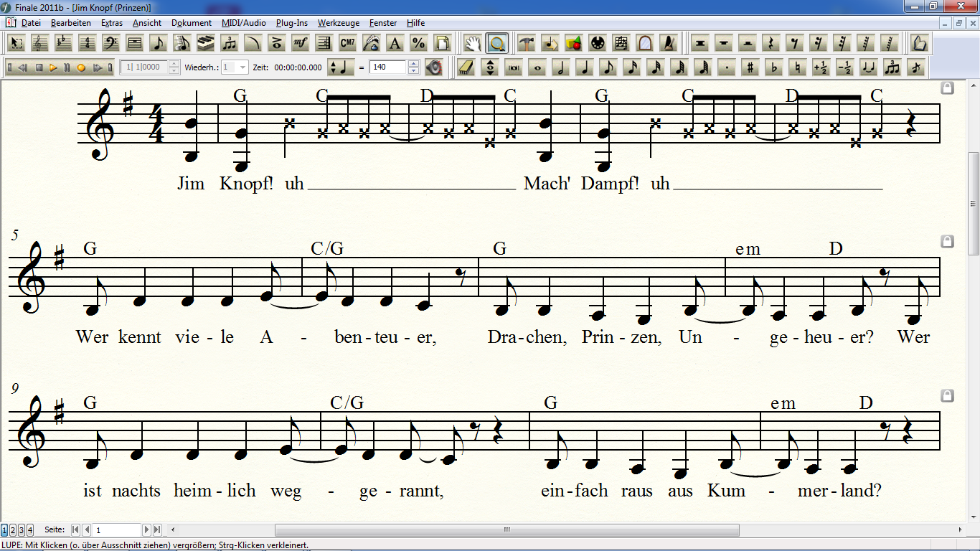Open playback settings speaker icon
980x551 pixels.
(x=433, y=67)
